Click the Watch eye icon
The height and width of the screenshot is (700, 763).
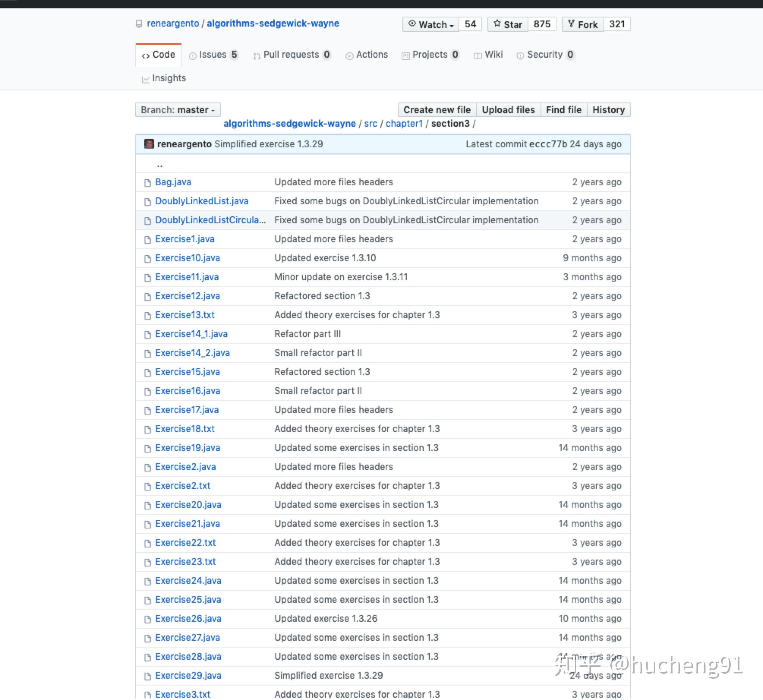point(412,24)
